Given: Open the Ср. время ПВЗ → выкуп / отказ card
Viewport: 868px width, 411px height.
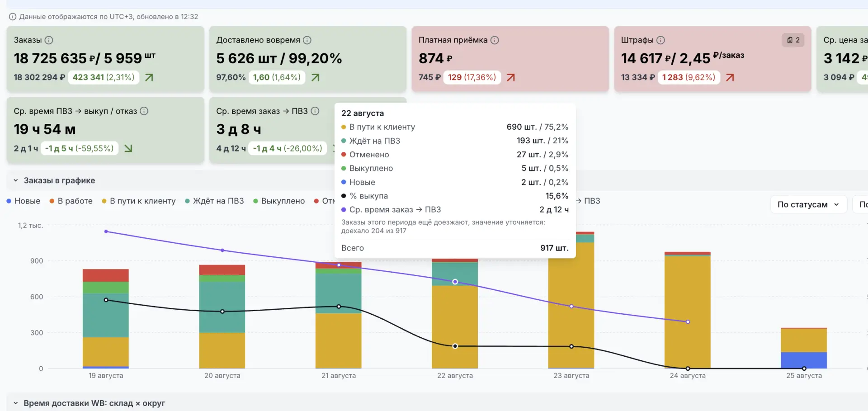Looking at the screenshot, I should point(105,130).
